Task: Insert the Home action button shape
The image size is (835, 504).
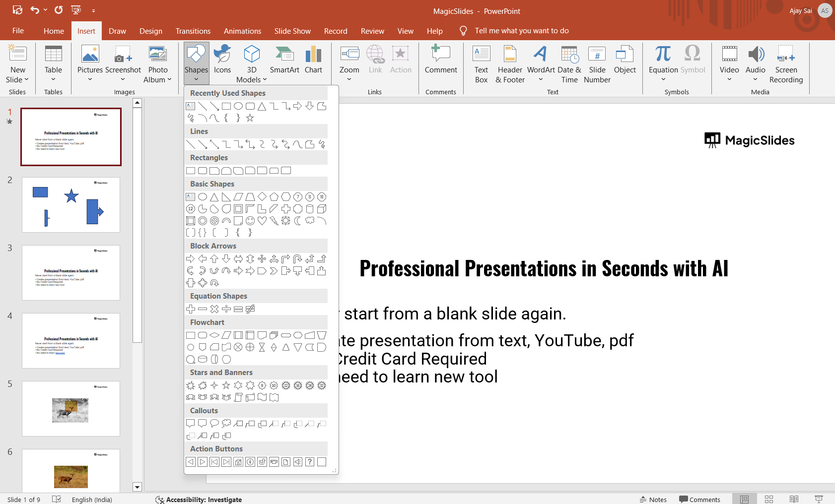Action: pyautogui.click(x=238, y=462)
